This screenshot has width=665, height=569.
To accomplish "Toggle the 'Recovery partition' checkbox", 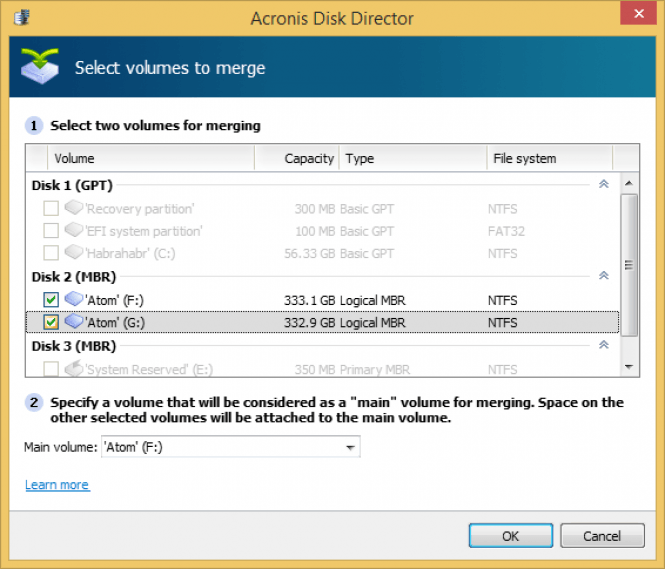I will (x=51, y=209).
